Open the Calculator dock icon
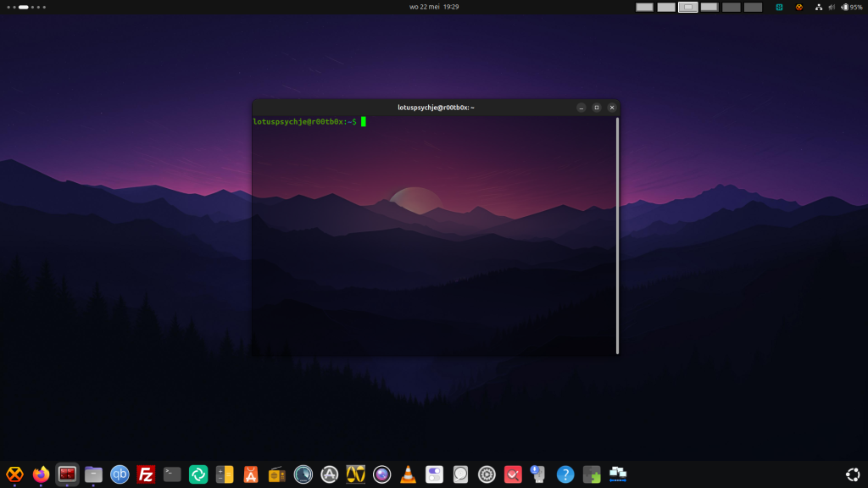868x488 pixels. (224, 474)
